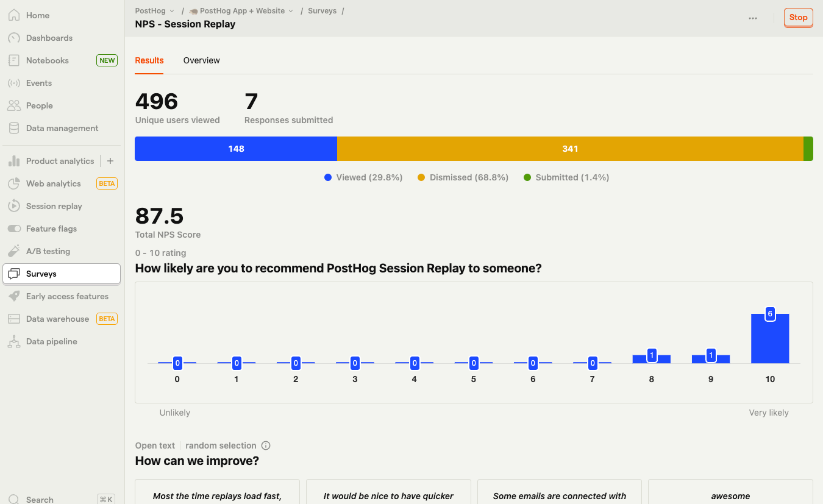823x504 pixels.
Task: Click the rating 8 chart bar
Action: (652, 359)
